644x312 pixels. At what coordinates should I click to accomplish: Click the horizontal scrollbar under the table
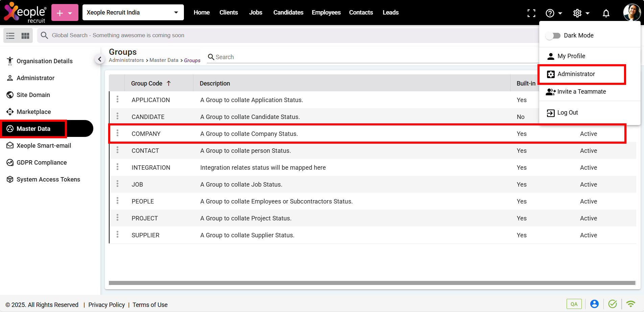click(x=372, y=283)
